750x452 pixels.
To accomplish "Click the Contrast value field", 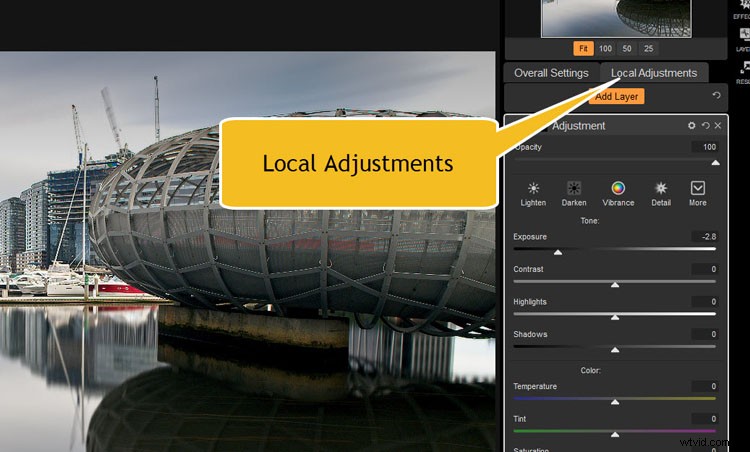I will pos(705,269).
